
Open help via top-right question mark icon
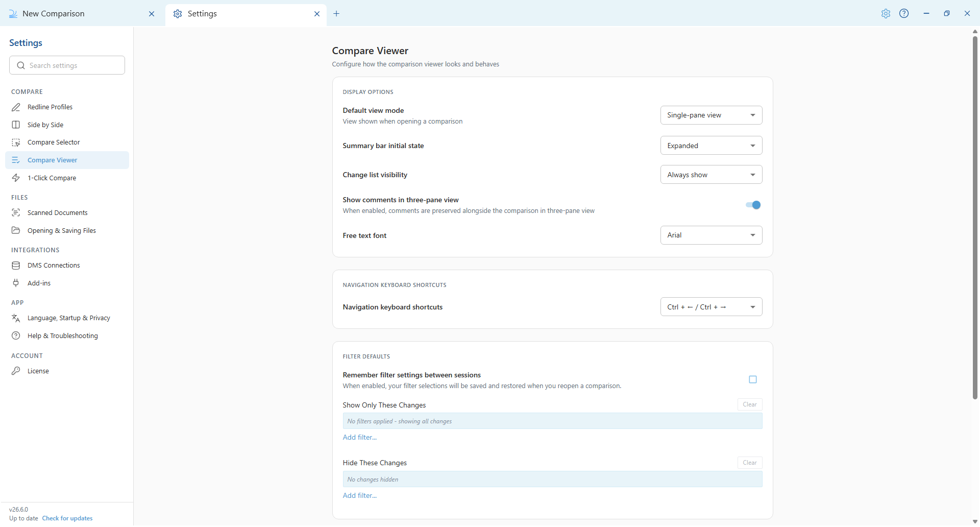click(904, 14)
